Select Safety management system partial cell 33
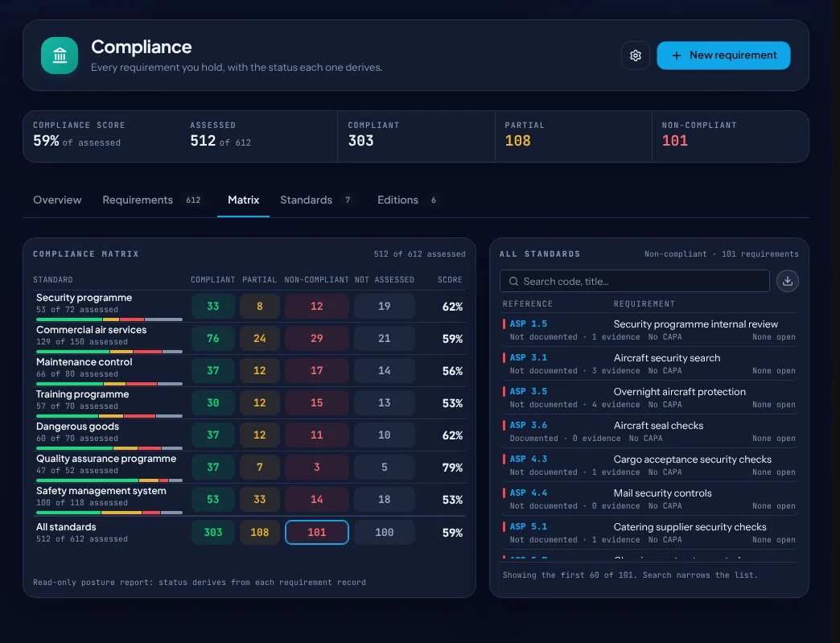This screenshot has height=643, width=840. point(259,499)
